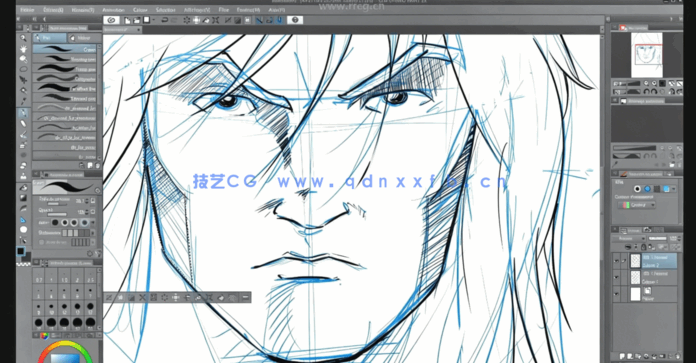This screenshot has width=696, height=363.
Task: Click the brush size value stepper
Action: tap(87, 201)
